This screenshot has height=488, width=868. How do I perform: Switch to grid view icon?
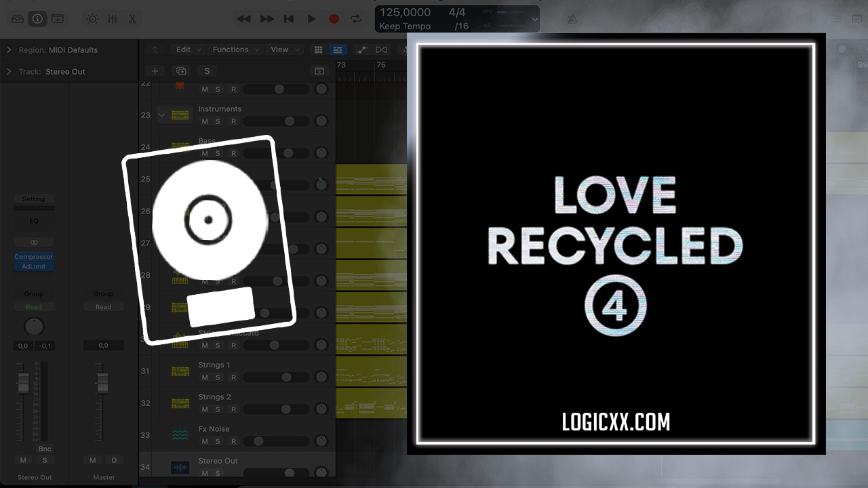click(318, 49)
